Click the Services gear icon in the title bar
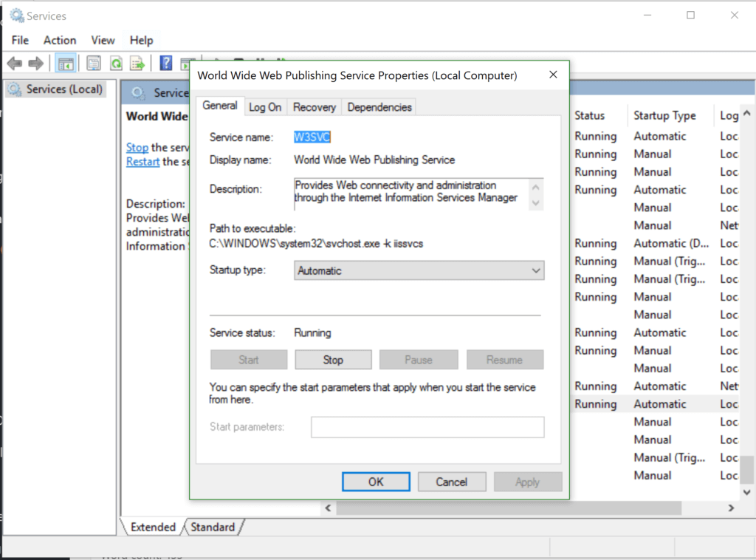The image size is (756, 560). (17, 16)
